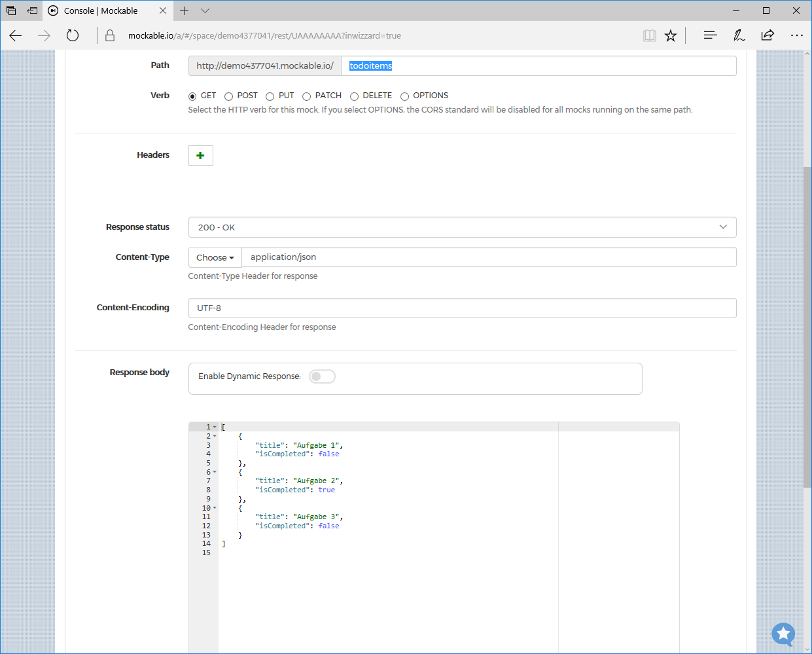The height and width of the screenshot is (654, 812).
Task: Click the browser refresh icon
Action: [x=73, y=35]
